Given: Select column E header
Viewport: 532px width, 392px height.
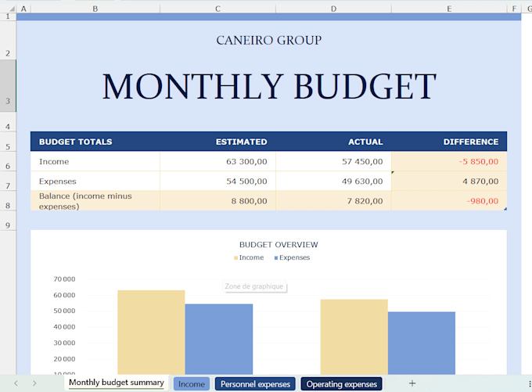Looking at the screenshot, I should pyautogui.click(x=449, y=9).
